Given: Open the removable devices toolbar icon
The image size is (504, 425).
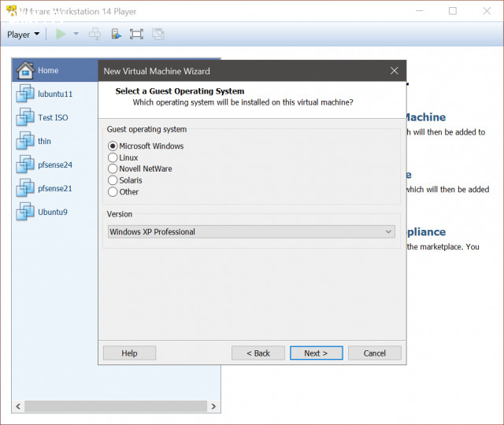Looking at the screenshot, I should 116,34.
